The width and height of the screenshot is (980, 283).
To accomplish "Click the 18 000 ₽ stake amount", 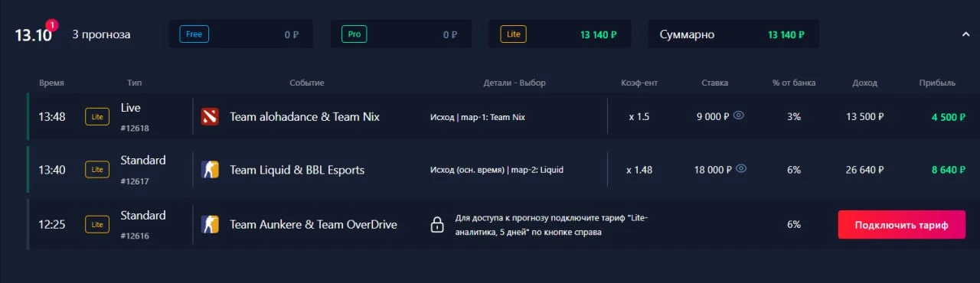I will pos(713,170).
